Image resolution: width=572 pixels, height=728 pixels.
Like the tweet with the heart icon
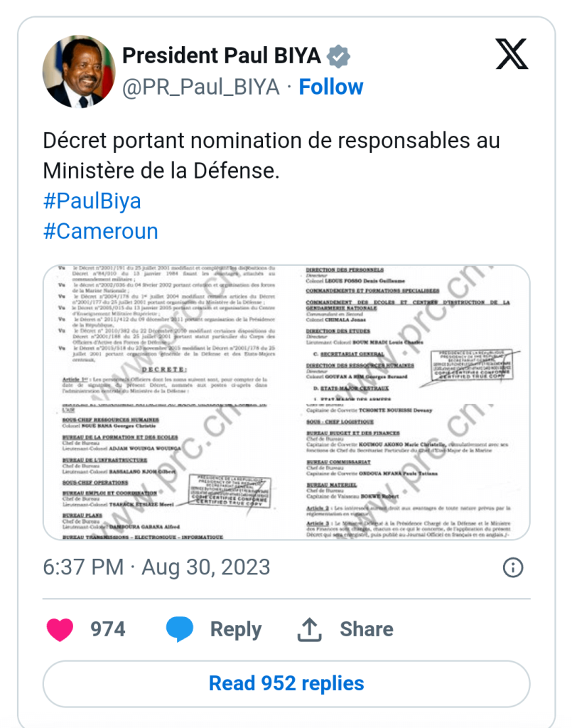[60, 629]
